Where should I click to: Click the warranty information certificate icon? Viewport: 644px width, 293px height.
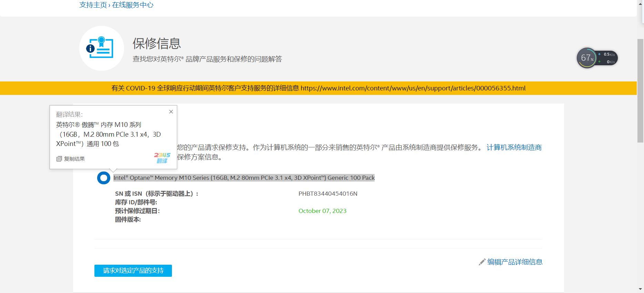tap(101, 48)
